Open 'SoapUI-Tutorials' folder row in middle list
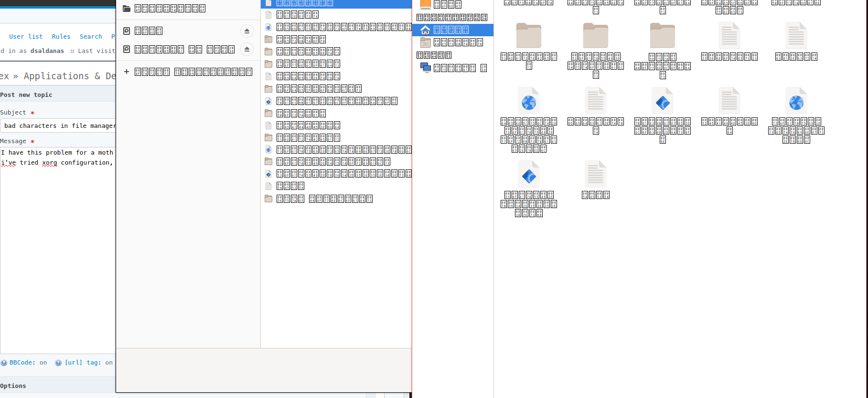 tap(336, 161)
